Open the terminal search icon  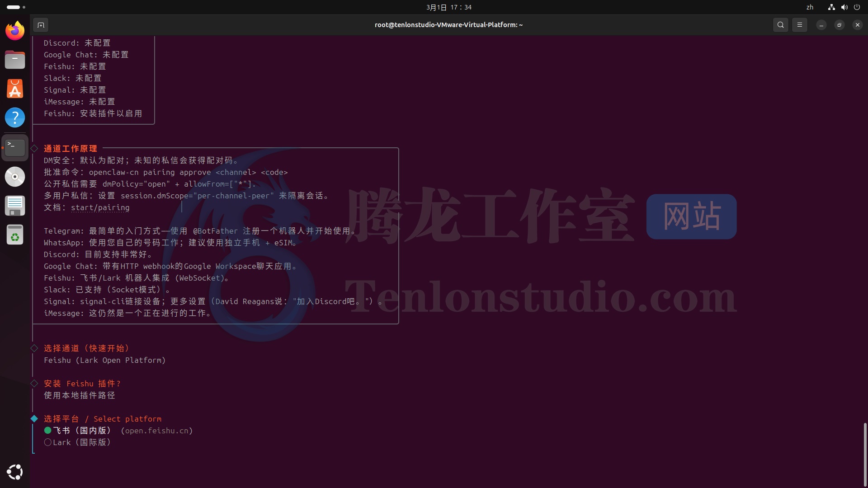click(x=780, y=25)
